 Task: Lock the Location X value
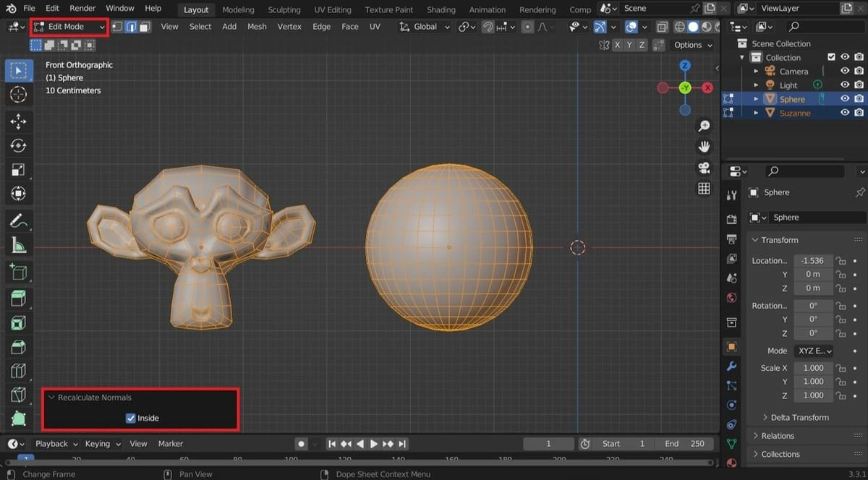click(841, 260)
